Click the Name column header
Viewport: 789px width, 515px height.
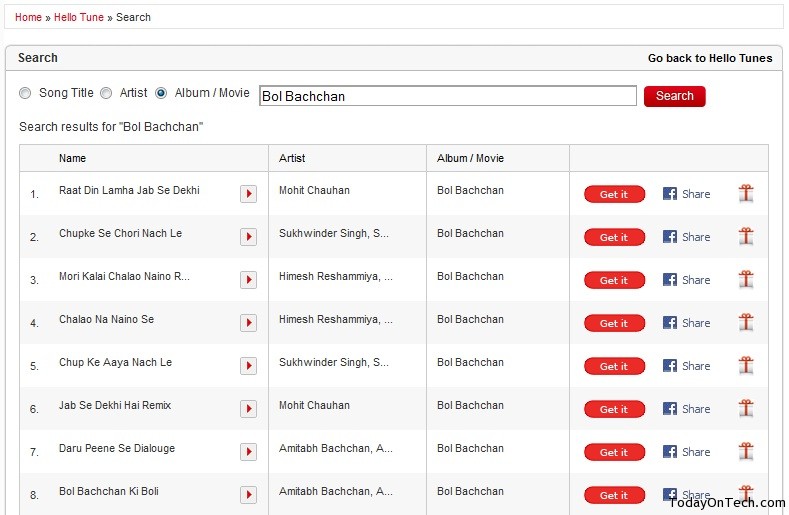72,158
